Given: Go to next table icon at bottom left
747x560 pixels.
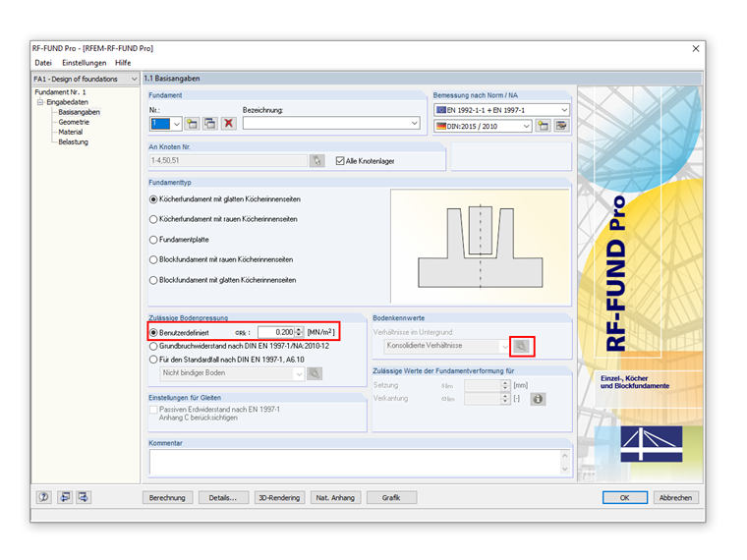Looking at the screenshot, I should [84, 497].
